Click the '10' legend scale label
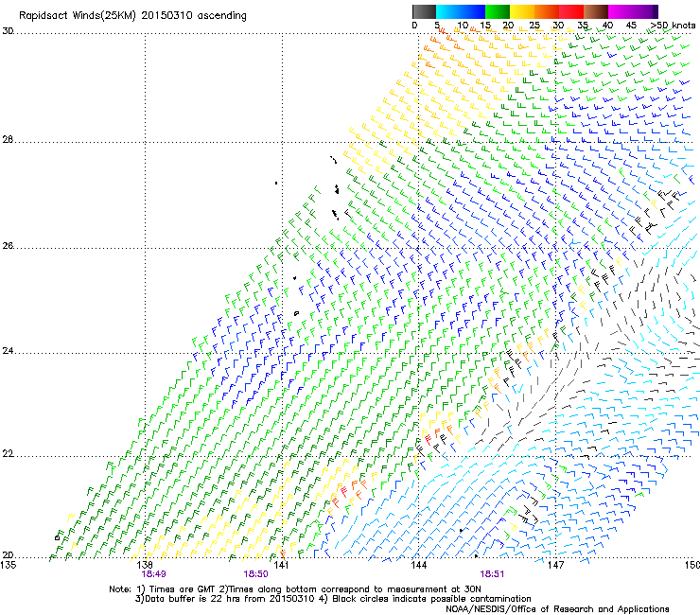Viewport: 700px width, 615px height. click(463, 26)
